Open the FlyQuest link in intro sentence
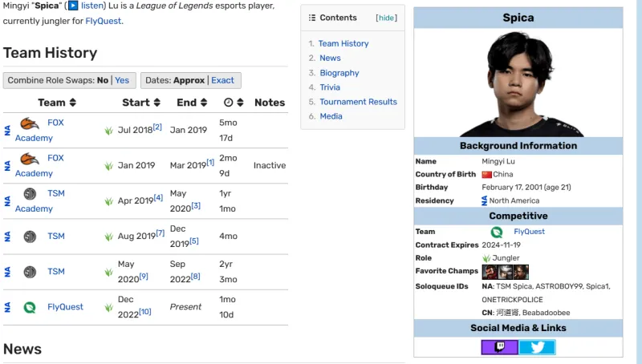This screenshot has height=364, width=642. tap(104, 21)
